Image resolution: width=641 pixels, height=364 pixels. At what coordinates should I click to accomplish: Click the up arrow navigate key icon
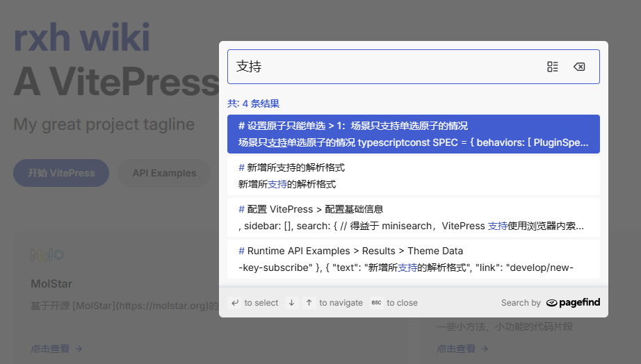[309, 303]
